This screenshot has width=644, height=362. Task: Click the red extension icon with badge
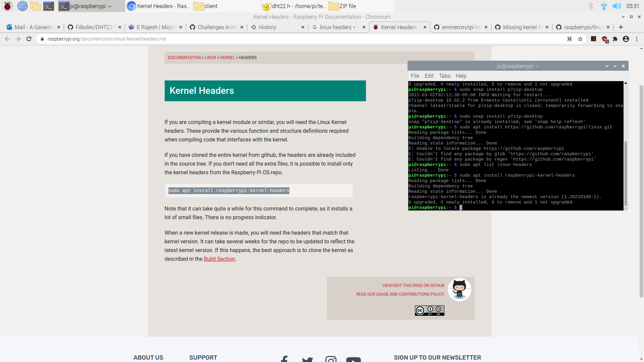605,39
